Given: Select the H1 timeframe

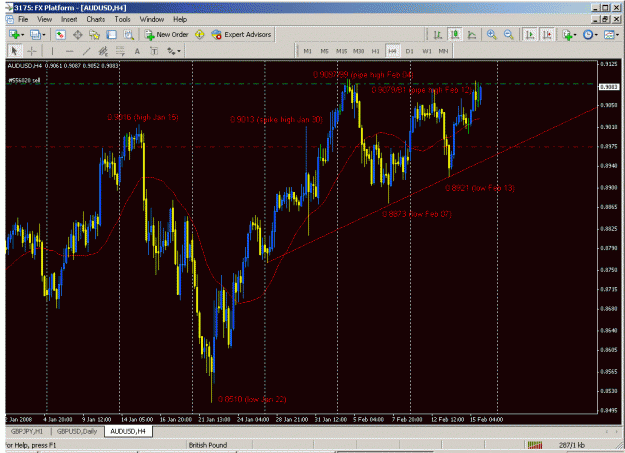Looking at the screenshot, I should tap(375, 51).
